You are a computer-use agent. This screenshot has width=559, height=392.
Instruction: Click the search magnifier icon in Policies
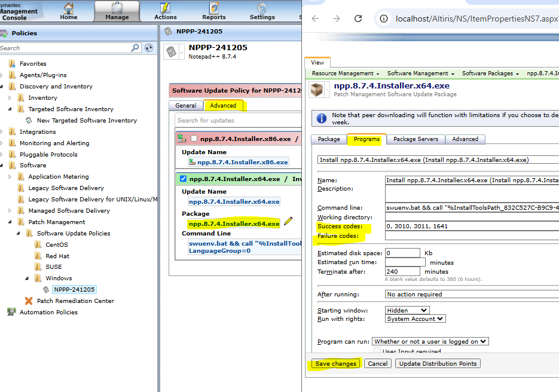135,48
